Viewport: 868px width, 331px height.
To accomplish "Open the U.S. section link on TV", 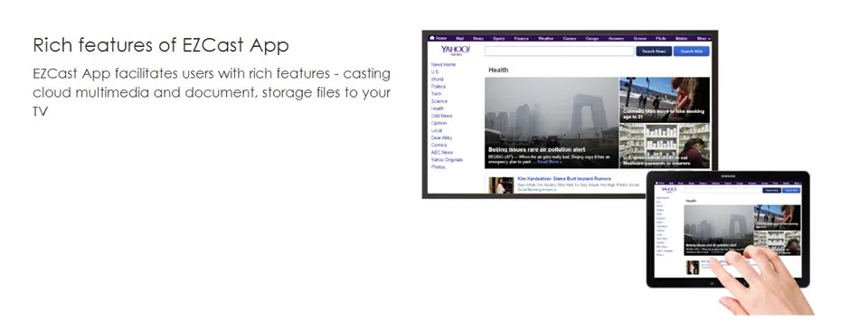I will pos(435,72).
